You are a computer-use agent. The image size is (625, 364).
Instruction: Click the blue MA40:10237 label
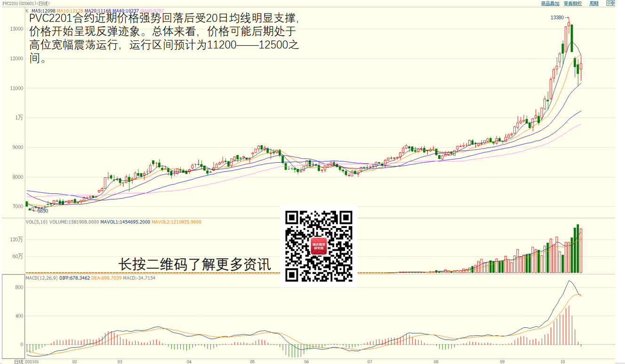(x=126, y=10)
